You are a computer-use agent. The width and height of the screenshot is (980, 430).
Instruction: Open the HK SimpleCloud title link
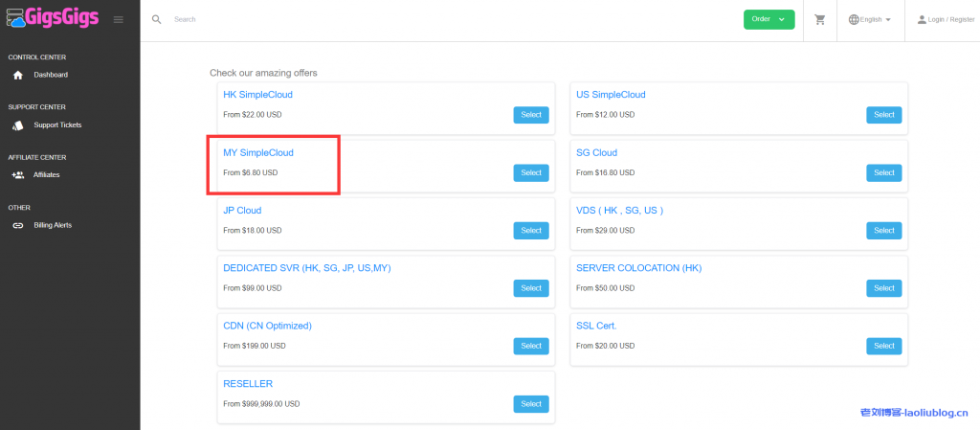(x=257, y=95)
